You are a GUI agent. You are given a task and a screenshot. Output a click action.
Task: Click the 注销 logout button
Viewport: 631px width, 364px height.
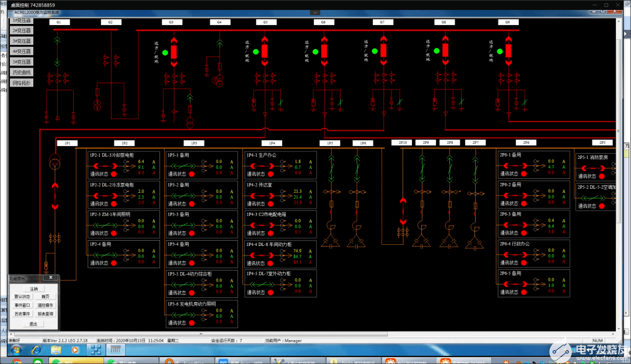pos(34,288)
